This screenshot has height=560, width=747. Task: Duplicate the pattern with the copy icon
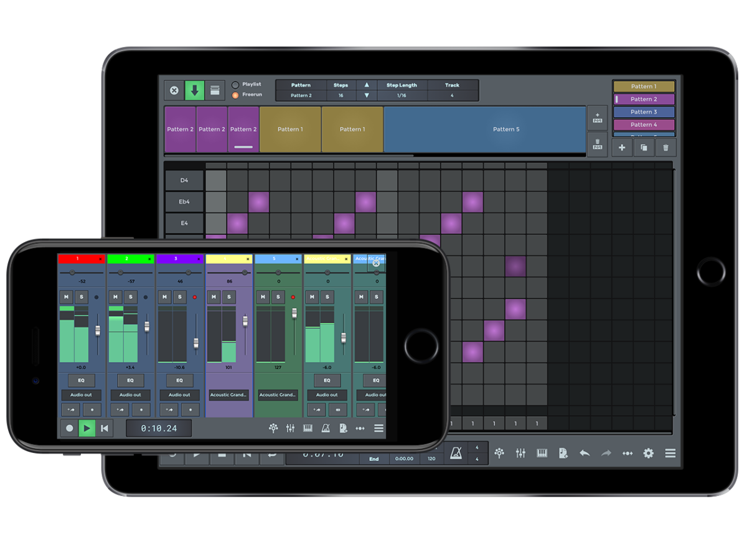pyautogui.click(x=644, y=148)
